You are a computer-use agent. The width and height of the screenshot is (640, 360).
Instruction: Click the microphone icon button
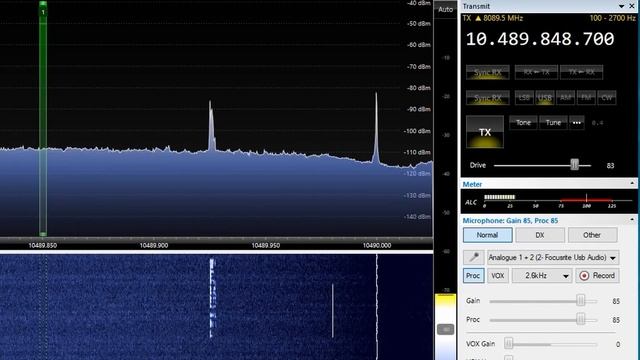[x=473, y=257]
